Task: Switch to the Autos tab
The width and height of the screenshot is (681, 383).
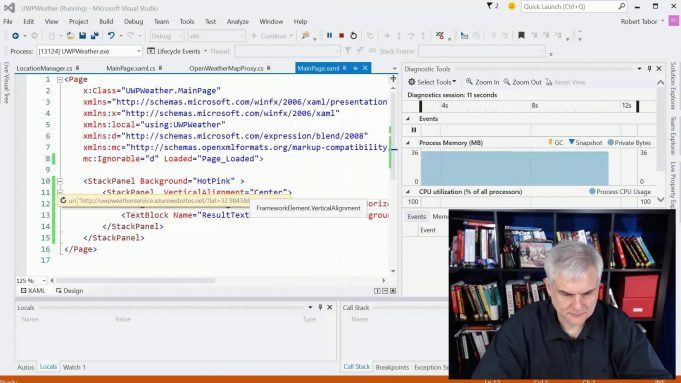Action: pos(26,367)
